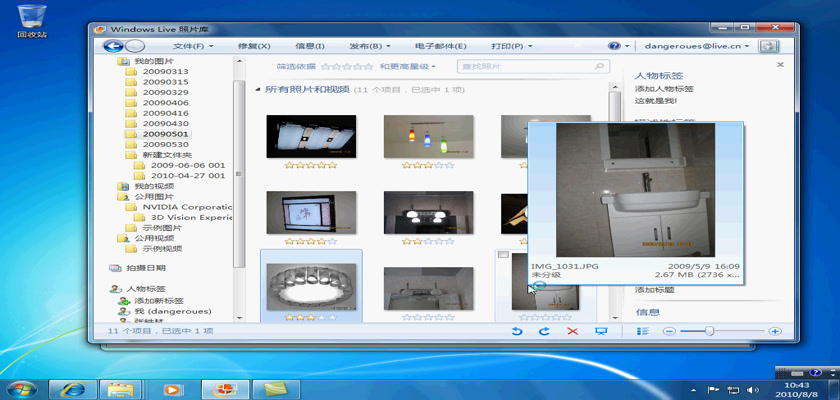Click the 信息(I) menu item

309,46
